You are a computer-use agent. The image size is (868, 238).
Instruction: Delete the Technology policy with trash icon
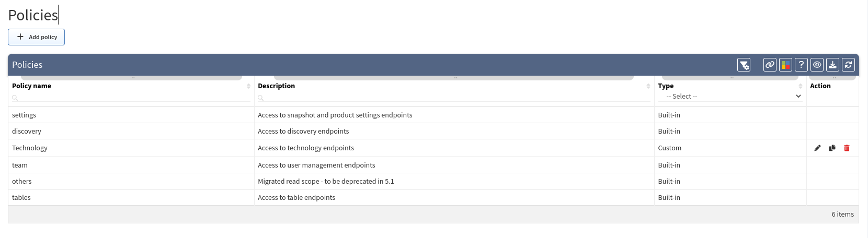(847, 148)
